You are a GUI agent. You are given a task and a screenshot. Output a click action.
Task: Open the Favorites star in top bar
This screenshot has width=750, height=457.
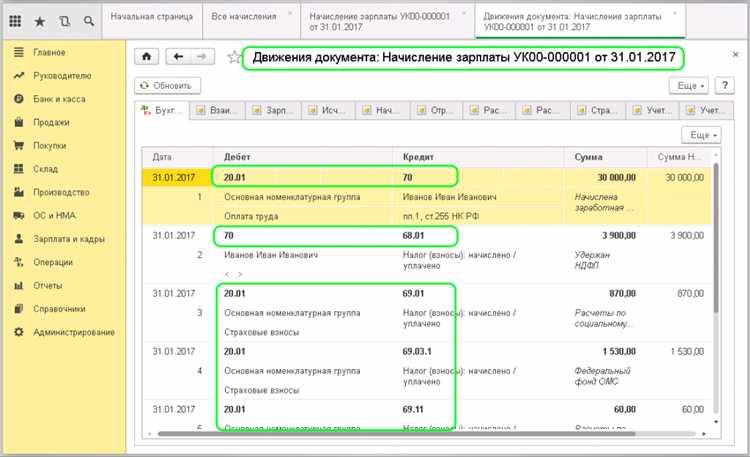(40, 20)
